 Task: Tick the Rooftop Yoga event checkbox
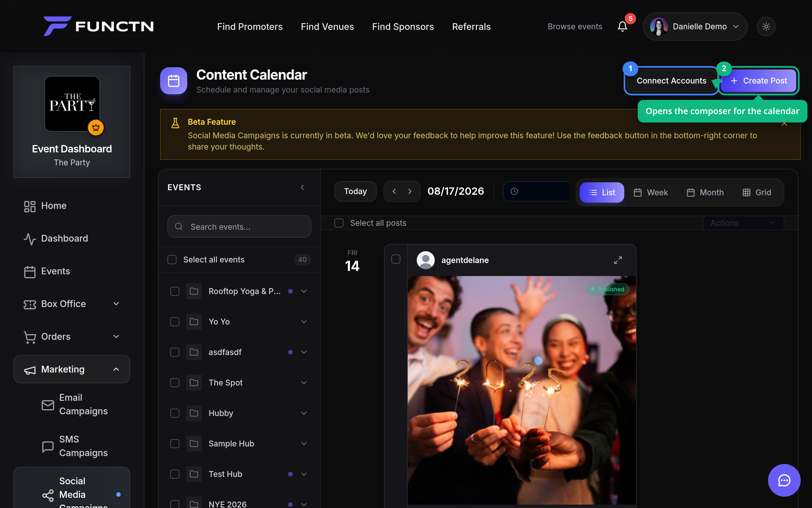[x=175, y=291]
